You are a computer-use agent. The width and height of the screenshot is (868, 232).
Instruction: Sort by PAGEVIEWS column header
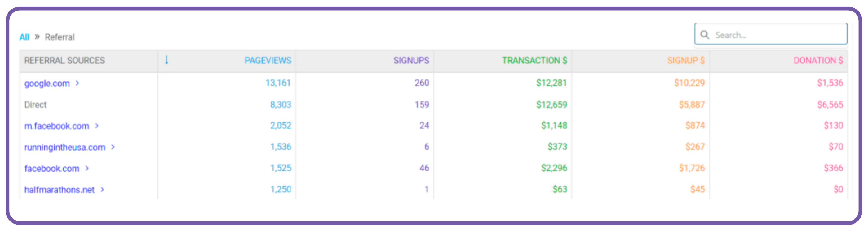click(x=268, y=61)
